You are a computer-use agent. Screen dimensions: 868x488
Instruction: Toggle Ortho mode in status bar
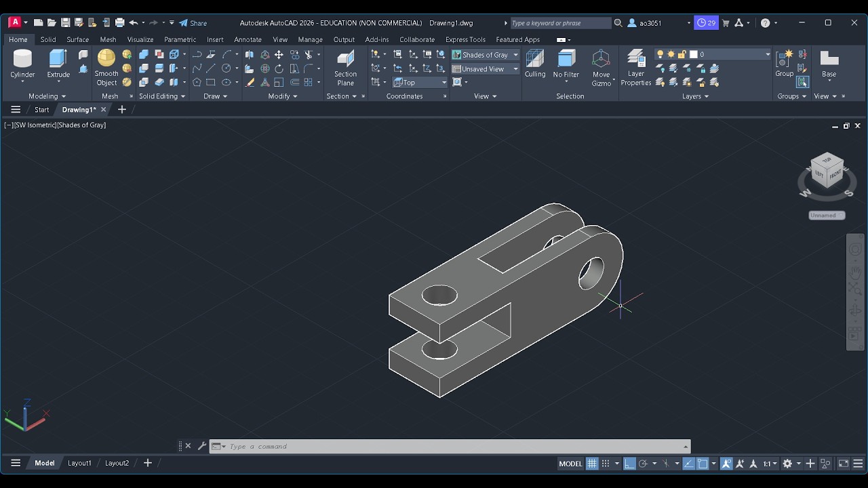coord(629,464)
